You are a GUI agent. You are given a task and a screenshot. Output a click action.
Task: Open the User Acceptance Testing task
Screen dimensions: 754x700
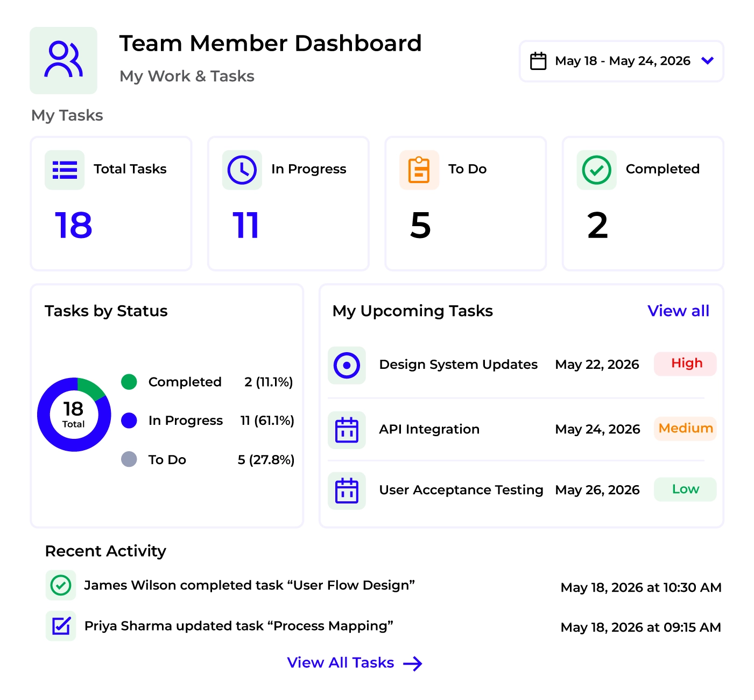click(461, 490)
